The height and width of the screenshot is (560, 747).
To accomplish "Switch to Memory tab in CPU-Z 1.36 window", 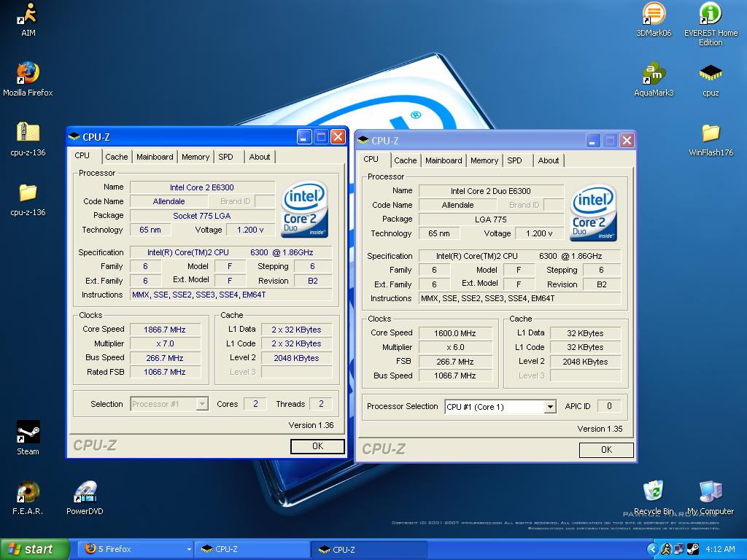I will tap(196, 157).
